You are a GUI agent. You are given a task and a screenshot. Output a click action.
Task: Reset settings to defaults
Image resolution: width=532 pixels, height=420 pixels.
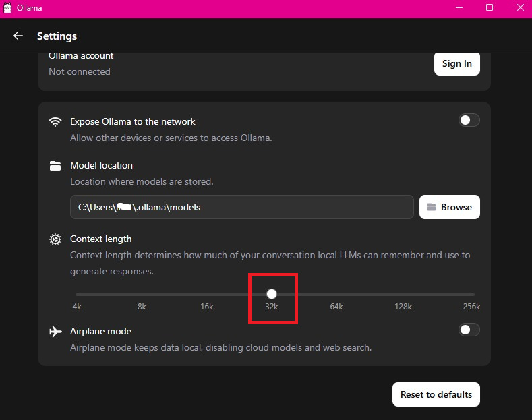436,394
